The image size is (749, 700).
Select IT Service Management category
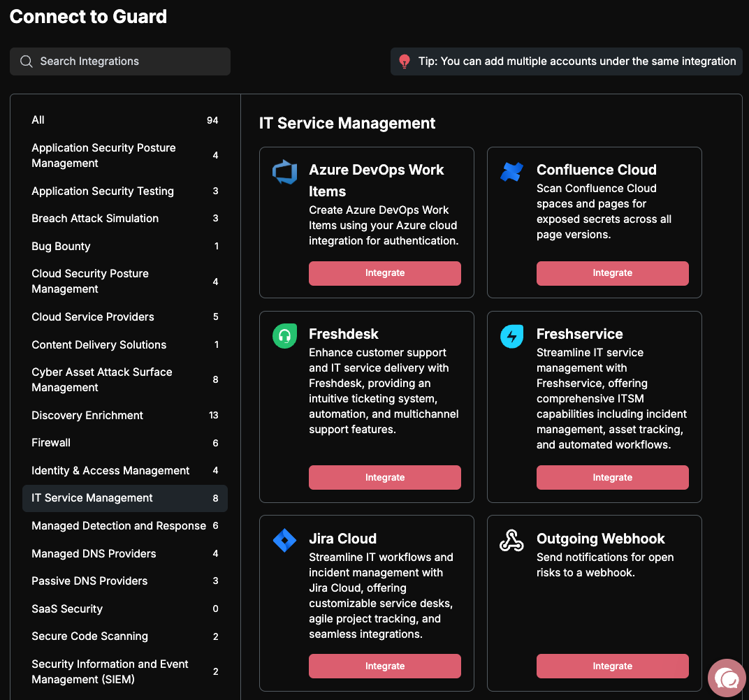pos(124,498)
